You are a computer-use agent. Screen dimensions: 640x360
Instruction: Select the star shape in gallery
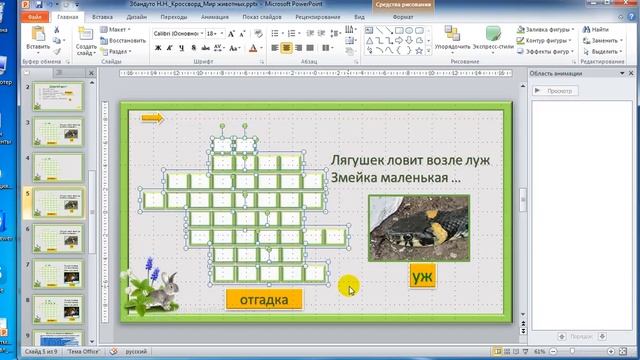tap(419, 51)
